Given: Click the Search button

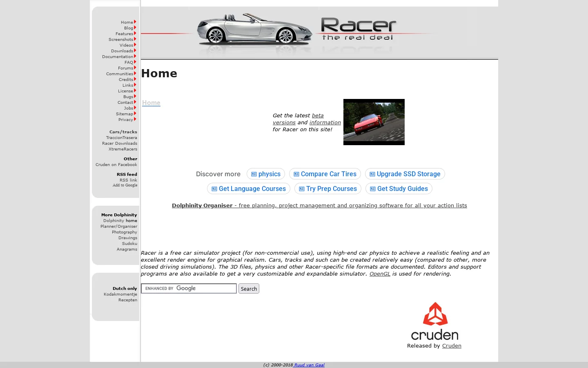Looking at the screenshot, I should point(249,289).
